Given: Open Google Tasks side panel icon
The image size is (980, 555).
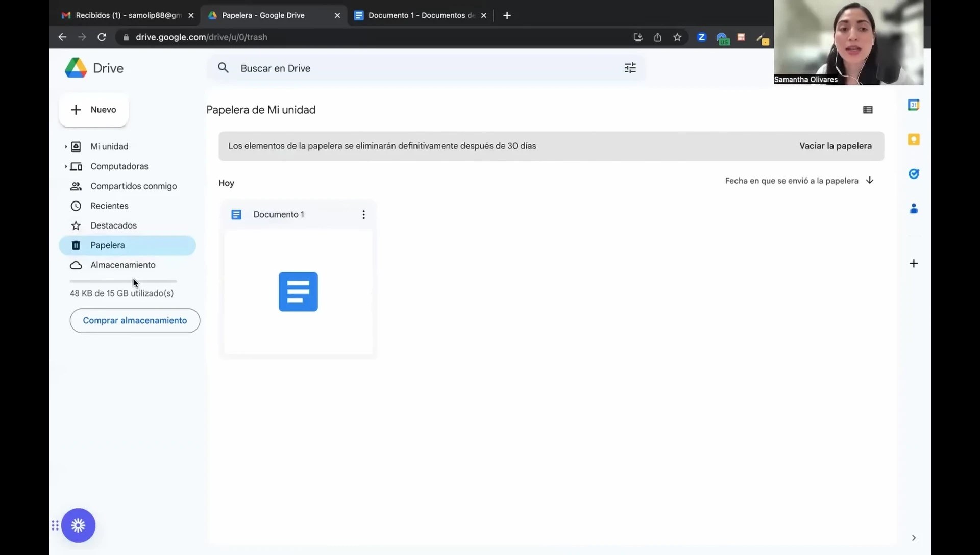Looking at the screenshot, I should pyautogui.click(x=914, y=174).
